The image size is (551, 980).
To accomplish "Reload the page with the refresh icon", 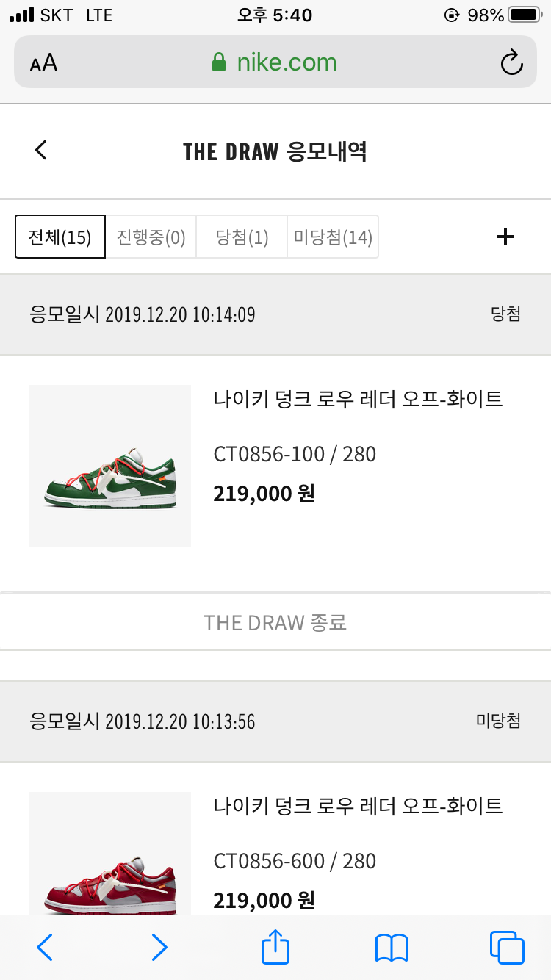I will tap(511, 62).
